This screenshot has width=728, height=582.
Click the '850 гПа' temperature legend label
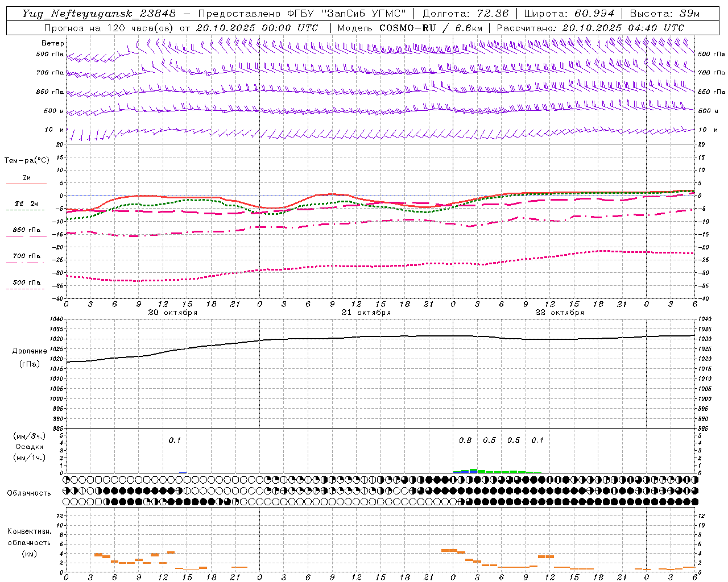click(27, 230)
